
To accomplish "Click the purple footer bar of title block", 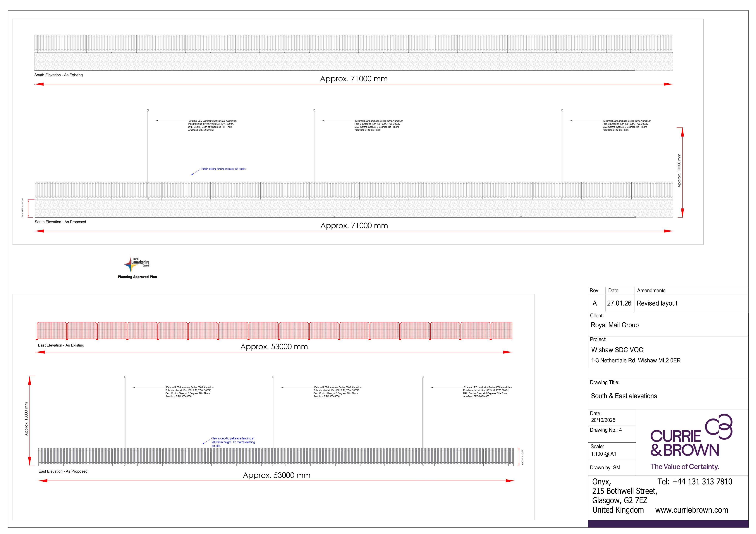I will (668, 524).
